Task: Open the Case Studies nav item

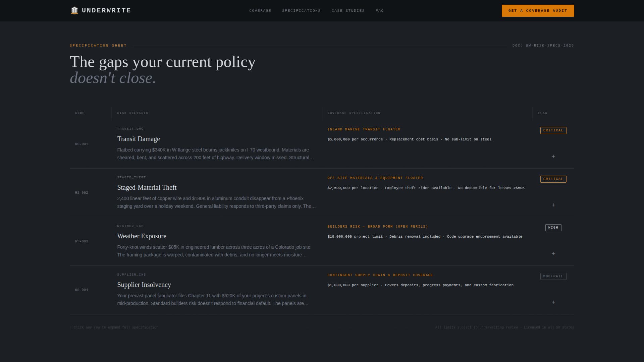Action: coord(348,11)
